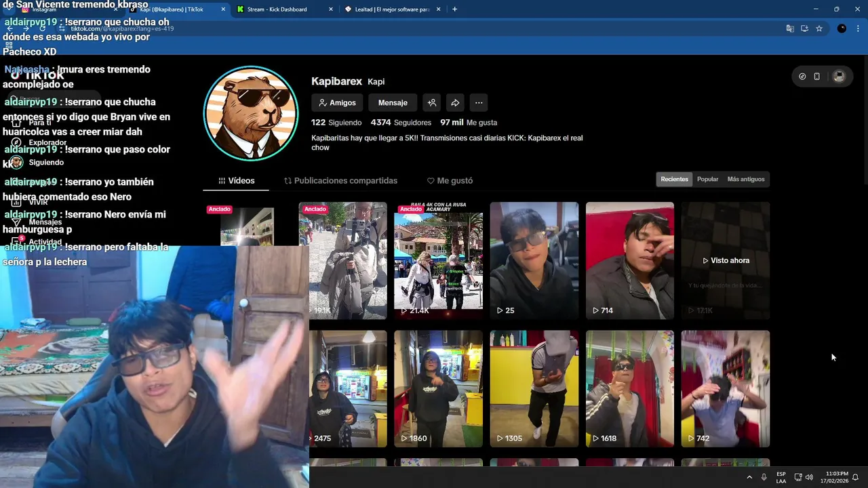The width and height of the screenshot is (868, 488).
Task: Click the address bar showing tiktok.com/@kapibarex
Action: click(x=420, y=28)
